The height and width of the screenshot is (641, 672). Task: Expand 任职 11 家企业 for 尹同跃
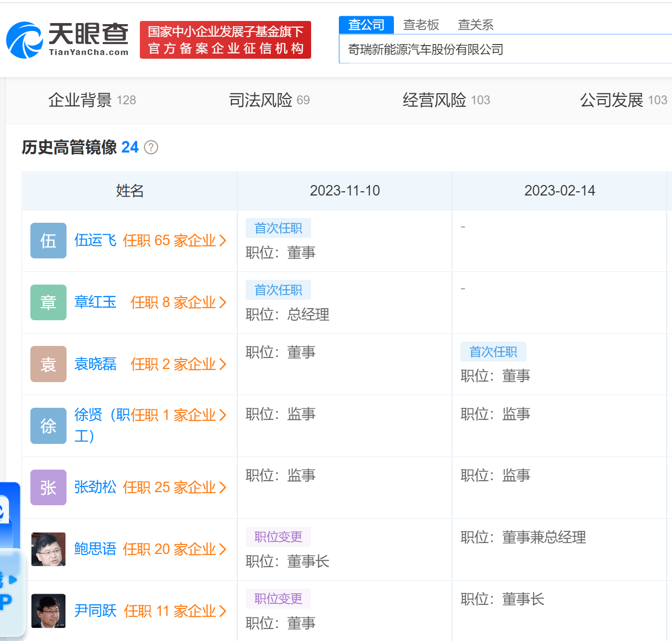point(175,611)
